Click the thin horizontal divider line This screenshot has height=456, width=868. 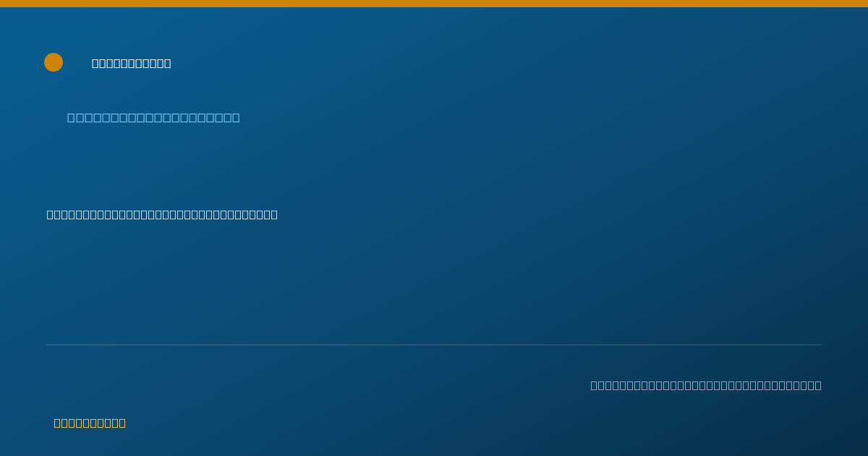point(434,345)
